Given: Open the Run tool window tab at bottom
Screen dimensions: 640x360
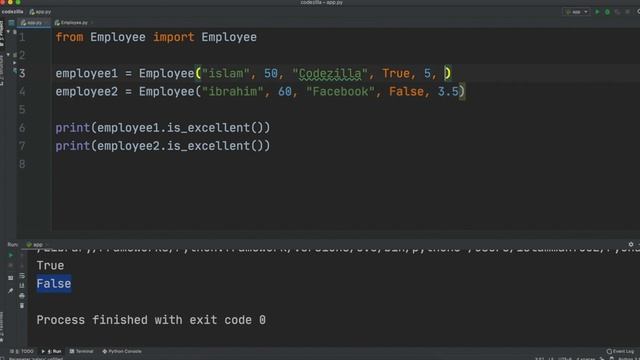Looking at the screenshot, I should pos(52,351).
